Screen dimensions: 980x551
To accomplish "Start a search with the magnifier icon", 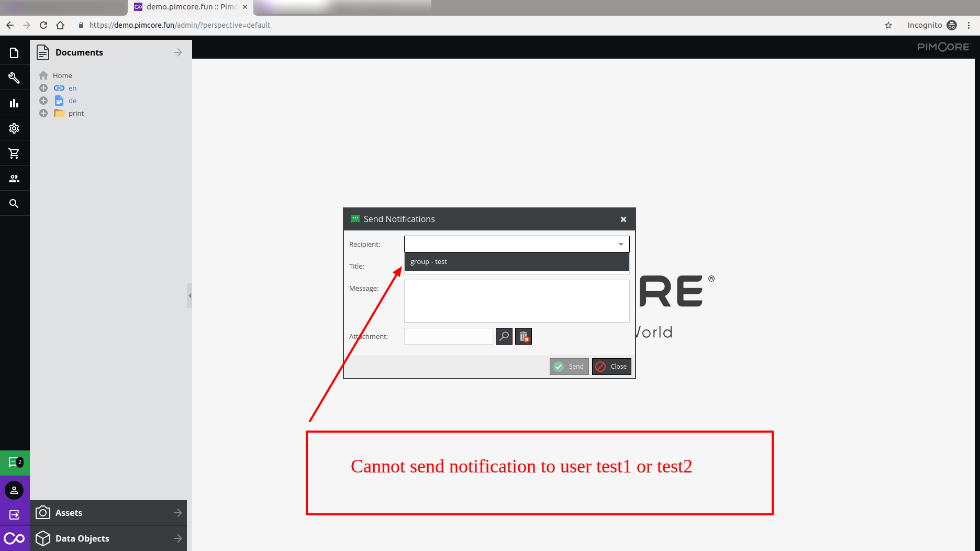I will (x=14, y=203).
